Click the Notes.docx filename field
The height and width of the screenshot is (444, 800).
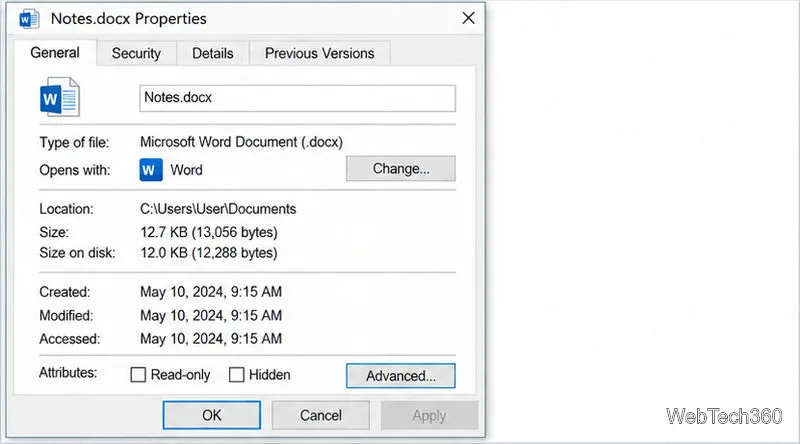click(x=297, y=98)
